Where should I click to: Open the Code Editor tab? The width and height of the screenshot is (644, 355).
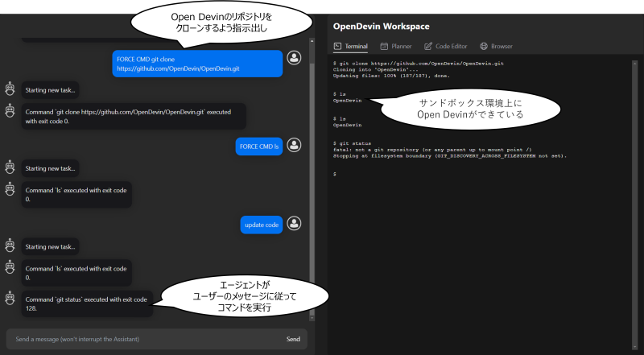[x=446, y=46]
